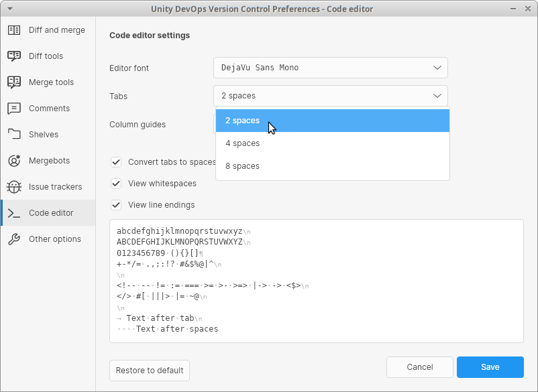Image resolution: width=538 pixels, height=392 pixels.
Task: Click the Mergebots icon
Action: [13, 160]
